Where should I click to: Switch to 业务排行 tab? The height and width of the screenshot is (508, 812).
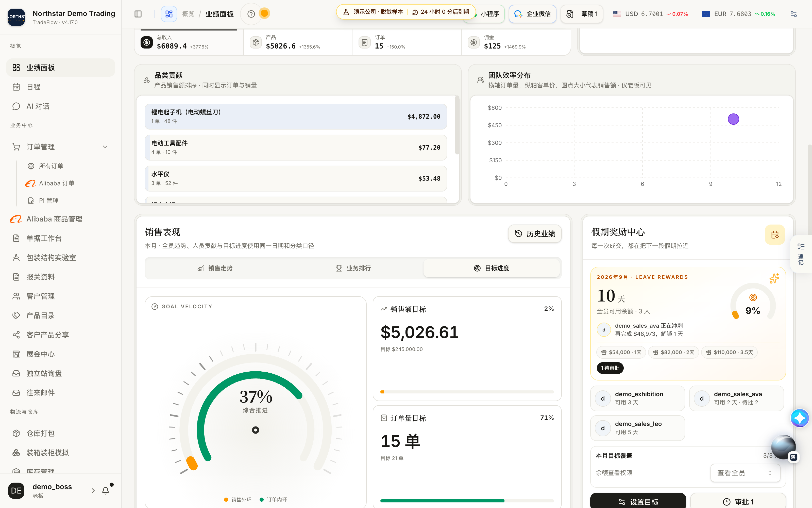pos(353,268)
